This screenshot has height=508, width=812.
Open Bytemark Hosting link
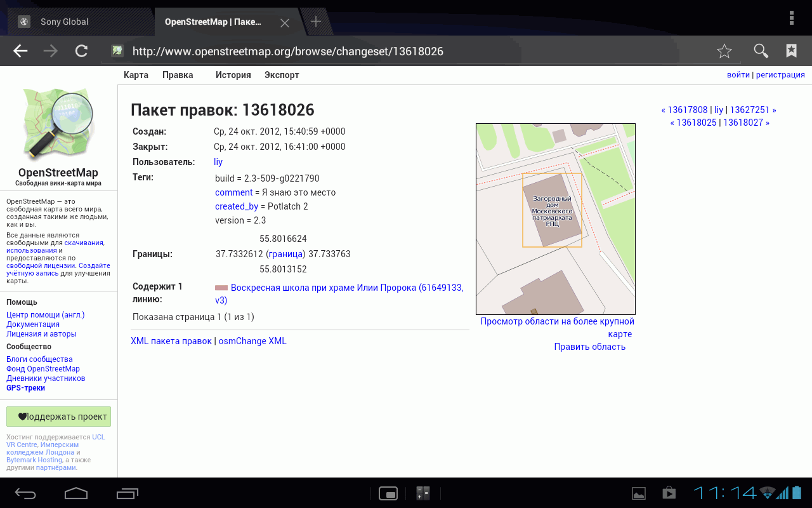[x=34, y=460]
